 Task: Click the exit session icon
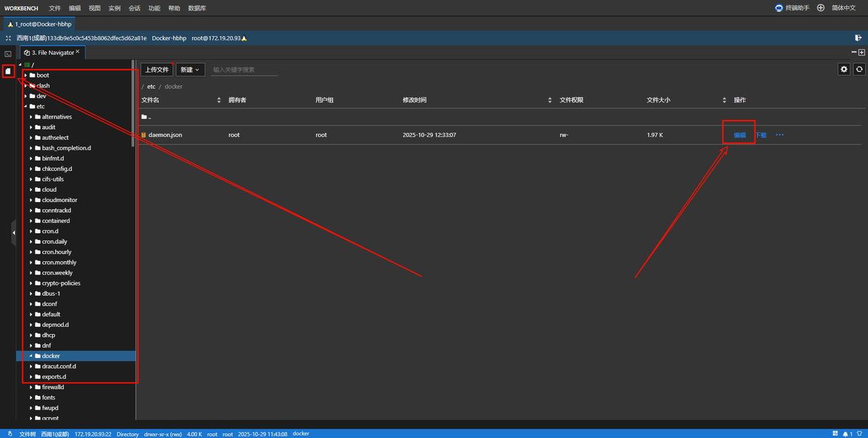(859, 38)
